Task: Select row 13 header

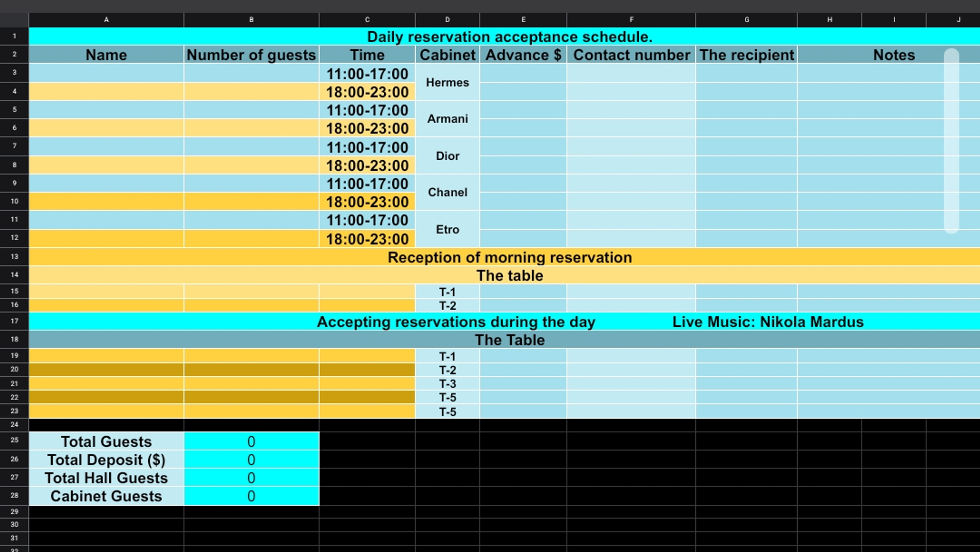Action: pos(14,256)
